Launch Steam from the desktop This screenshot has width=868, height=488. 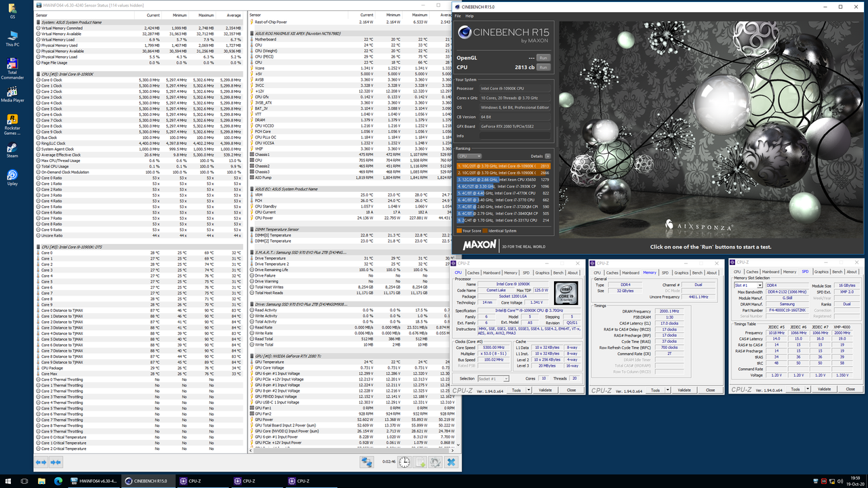click(x=12, y=149)
